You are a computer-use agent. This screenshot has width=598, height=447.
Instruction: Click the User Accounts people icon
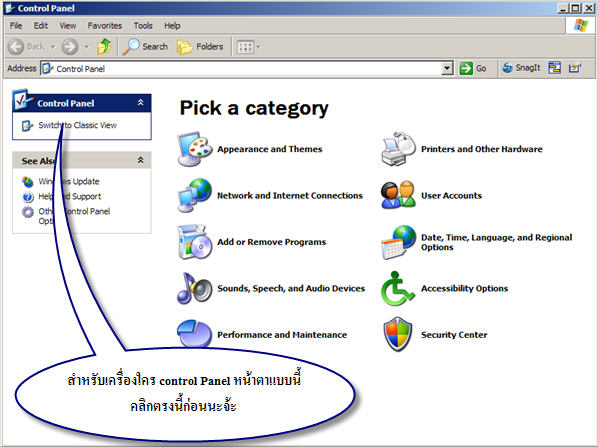click(x=398, y=195)
